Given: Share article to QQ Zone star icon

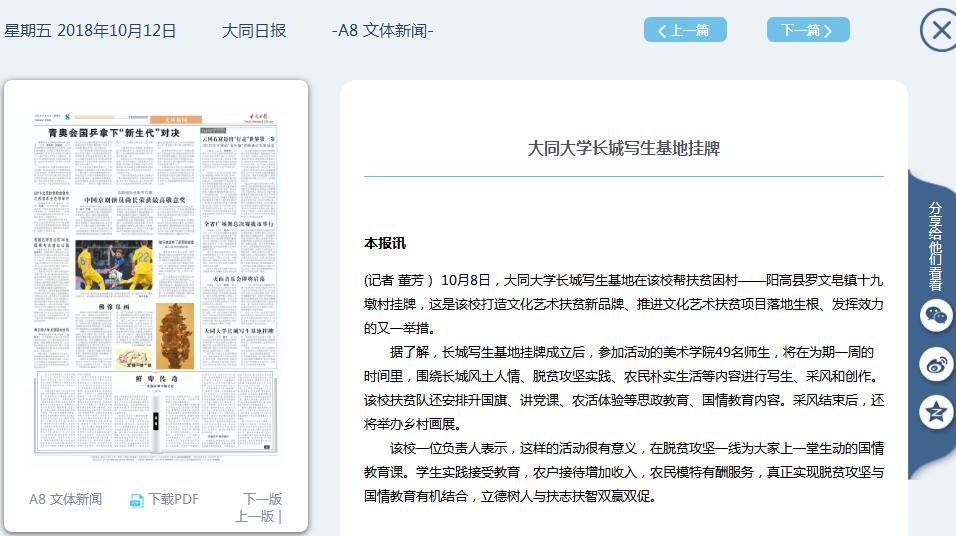Looking at the screenshot, I should [936, 412].
